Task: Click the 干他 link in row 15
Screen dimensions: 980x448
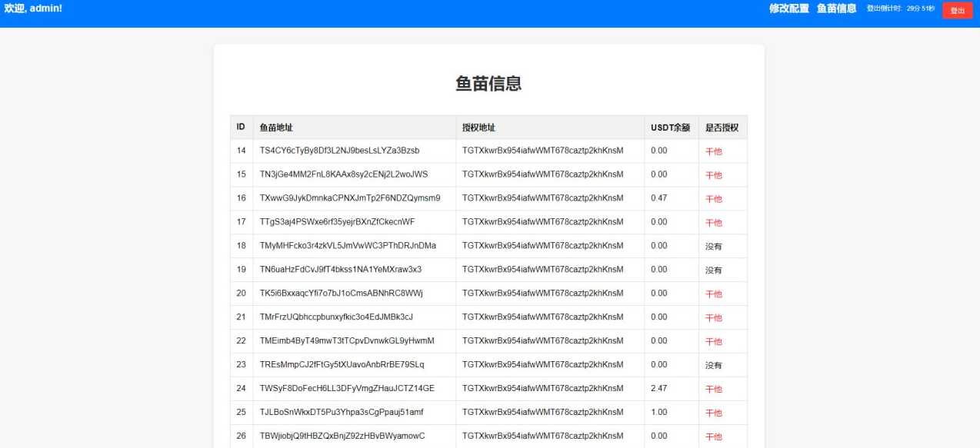Action: click(x=714, y=175)
